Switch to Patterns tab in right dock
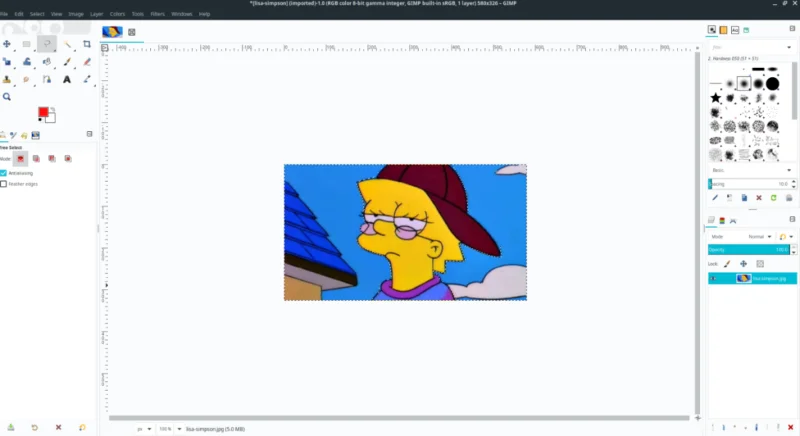The width and height of the screenshot is (800, 436). 723,30
